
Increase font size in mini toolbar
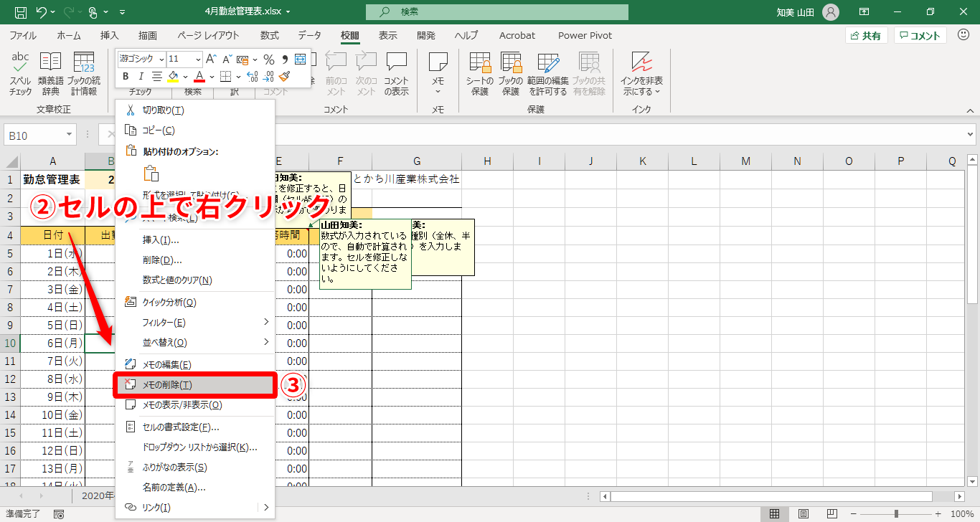click(x=211, y=59)
